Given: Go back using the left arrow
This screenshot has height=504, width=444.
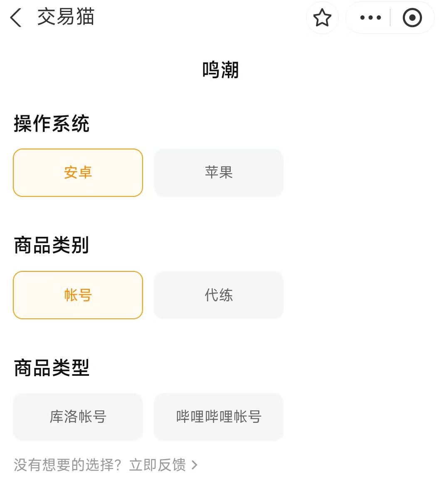Looking at the screenshot, I should (16, 18).
